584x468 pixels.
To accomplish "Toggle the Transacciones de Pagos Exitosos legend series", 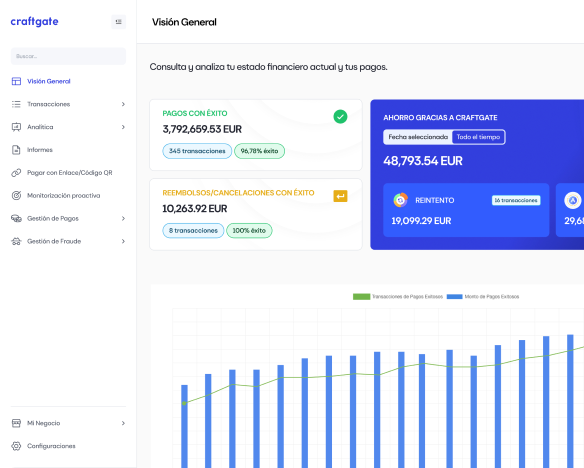I will point(398,297).
